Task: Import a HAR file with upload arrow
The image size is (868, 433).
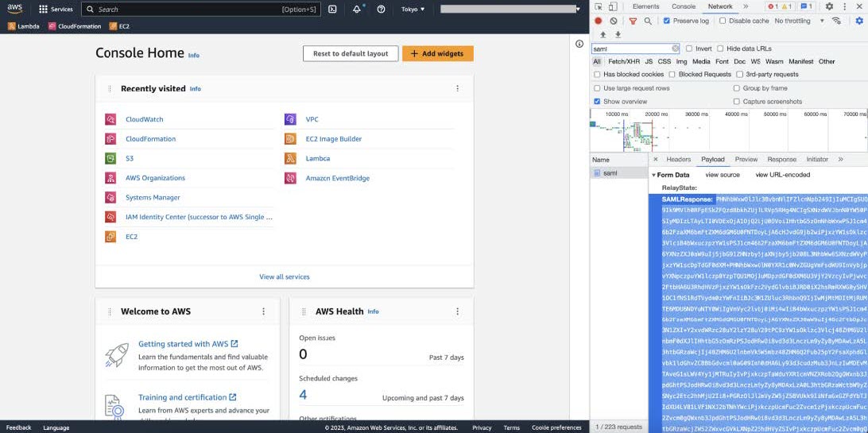Action: pos(603,34)
